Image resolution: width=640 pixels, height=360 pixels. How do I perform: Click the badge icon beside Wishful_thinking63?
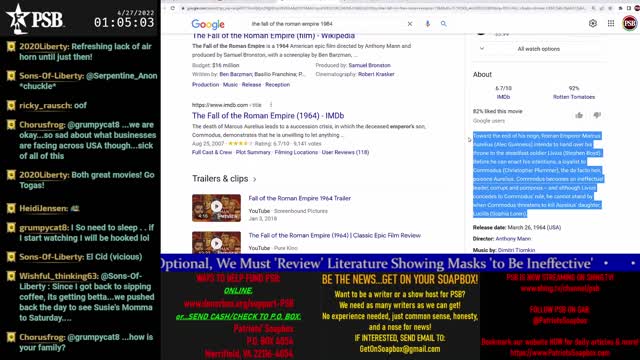(11, 276)
